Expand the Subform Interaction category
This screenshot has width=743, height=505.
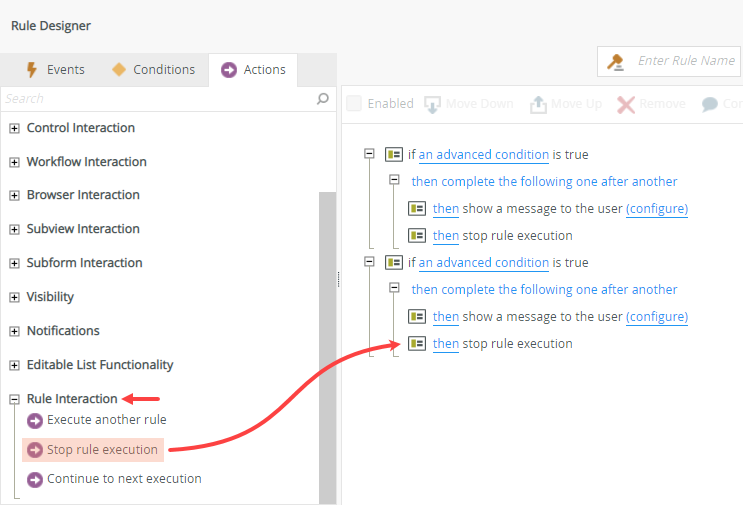click(x=14, y=263)
